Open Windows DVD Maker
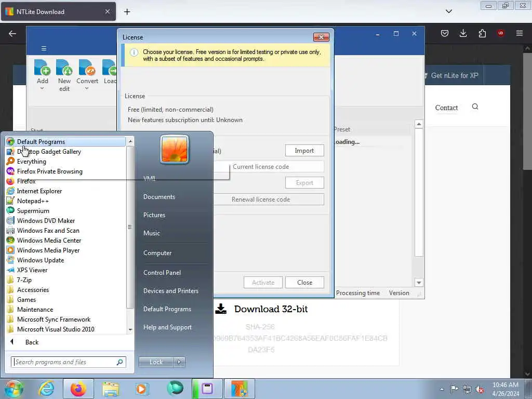 pos(65,220)
